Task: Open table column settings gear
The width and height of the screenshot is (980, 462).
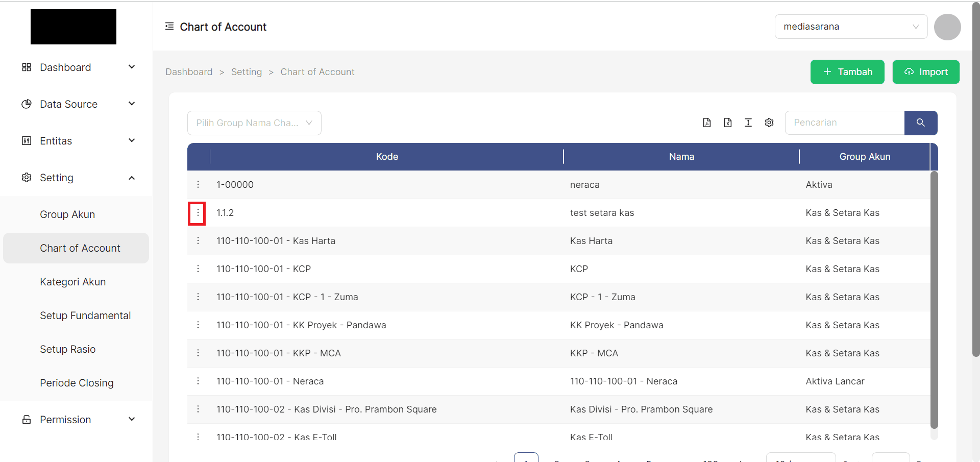Action: (x=769, y=123)
